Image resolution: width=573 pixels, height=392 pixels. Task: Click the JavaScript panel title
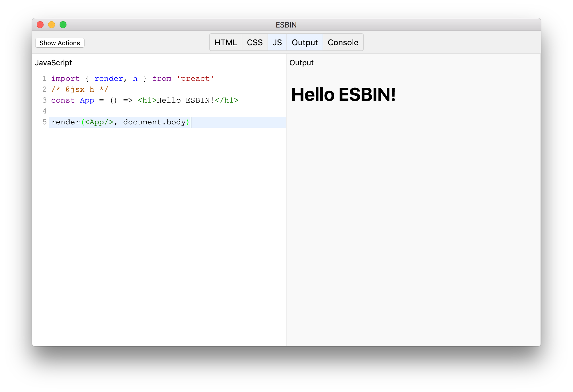tap(53, 63)
